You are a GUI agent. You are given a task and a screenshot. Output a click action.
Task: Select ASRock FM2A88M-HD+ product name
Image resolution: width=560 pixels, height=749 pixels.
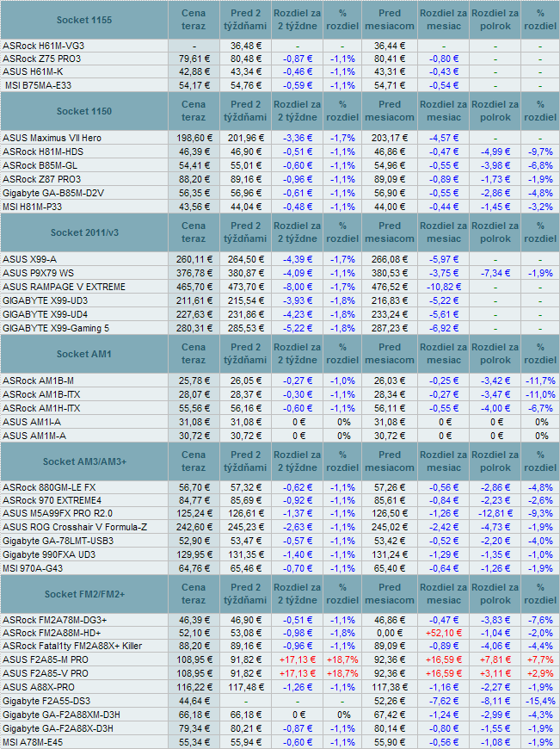tap(52, 634)
